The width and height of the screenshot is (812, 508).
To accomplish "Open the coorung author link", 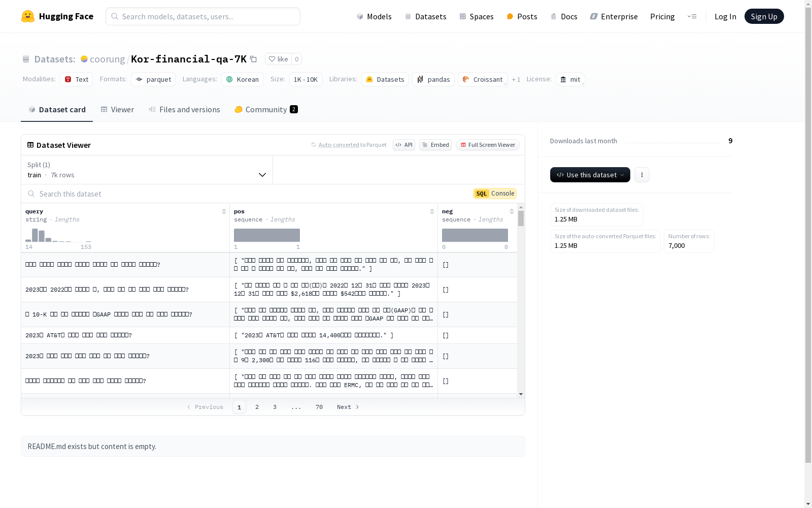I will click(x=107, y=59).
